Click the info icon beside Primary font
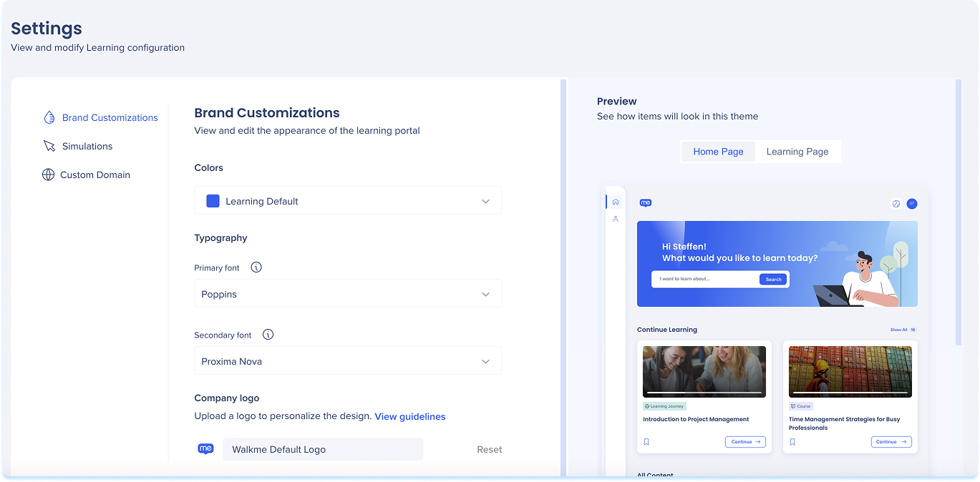The image size is (980, 482). pos(256,267)
